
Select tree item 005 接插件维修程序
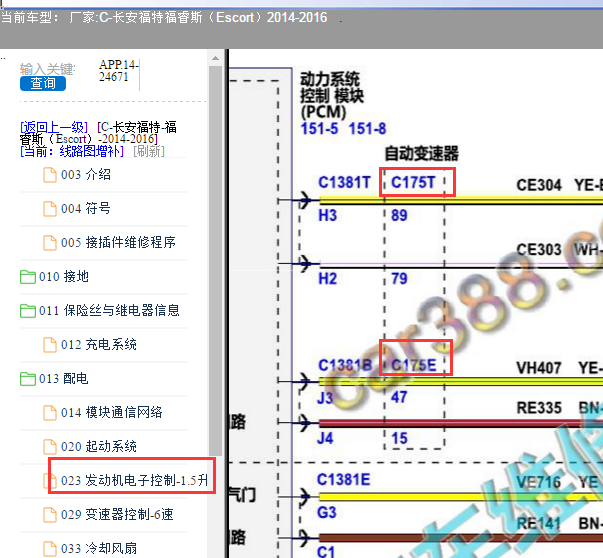(118, 242)
